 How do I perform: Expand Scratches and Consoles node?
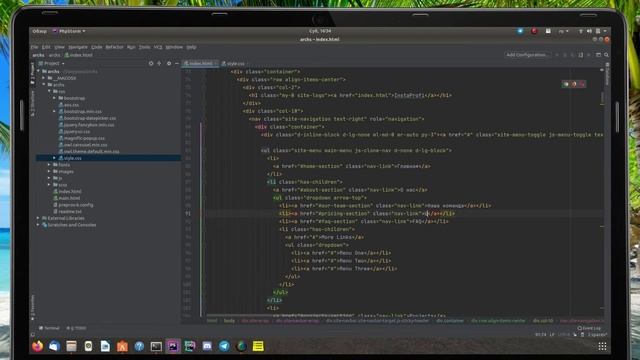point(38,225)
